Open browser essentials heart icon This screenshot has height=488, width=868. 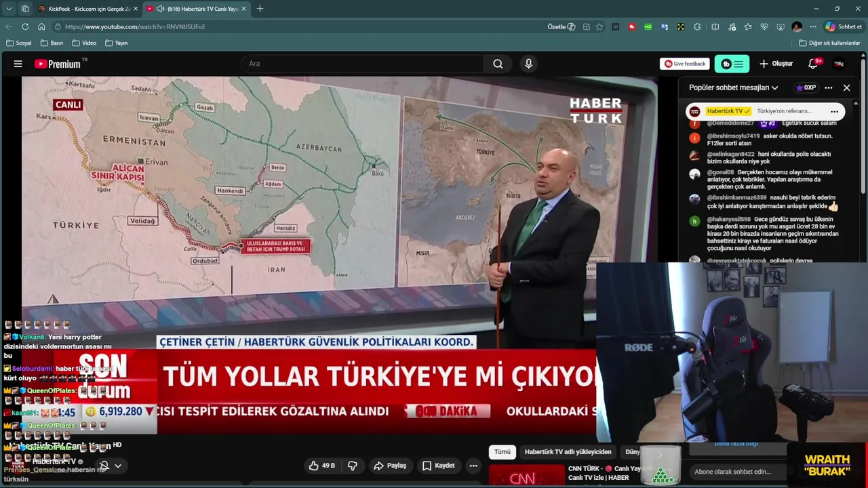click(764, 26)
